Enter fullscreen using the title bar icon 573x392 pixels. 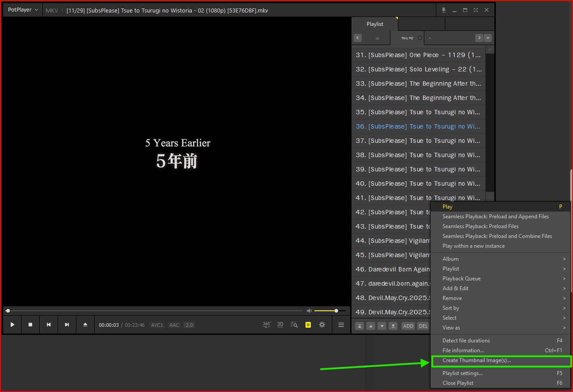pos(476,10)
